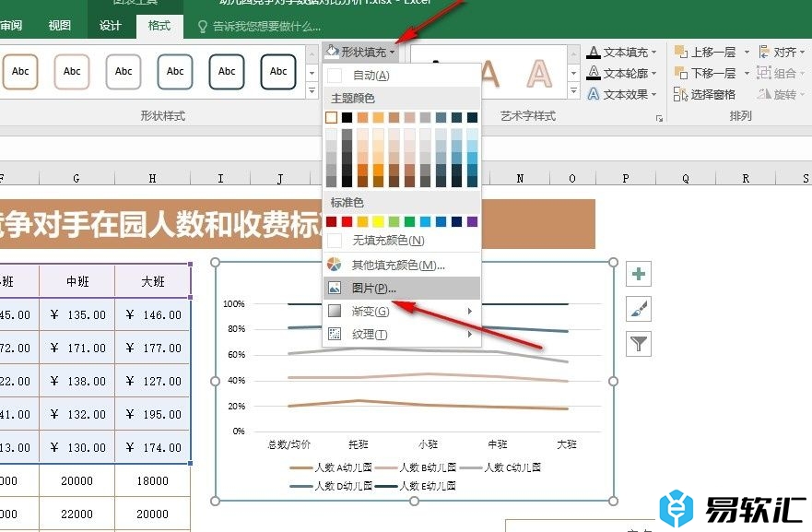Select cell containing ¥ 135.00
The height and width of the screenshot is (532, 812).
[x=76, y=315]
